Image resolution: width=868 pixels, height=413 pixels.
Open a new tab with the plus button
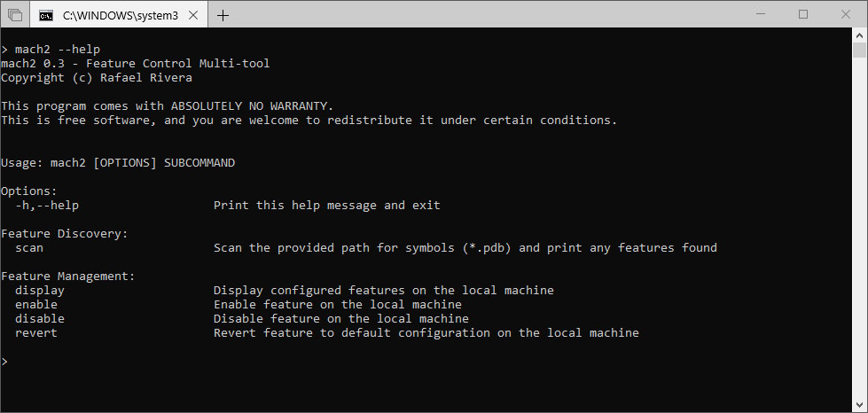[223, 15]
